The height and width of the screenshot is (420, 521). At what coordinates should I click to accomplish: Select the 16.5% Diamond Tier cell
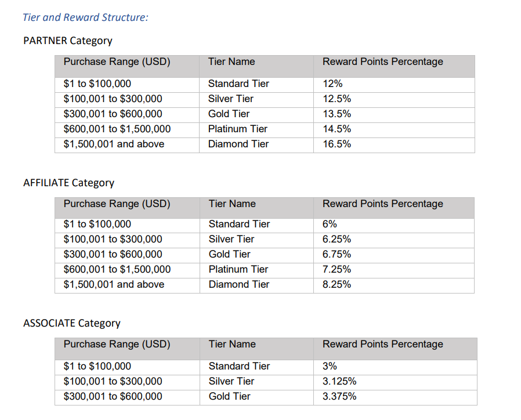pos(337,144)
